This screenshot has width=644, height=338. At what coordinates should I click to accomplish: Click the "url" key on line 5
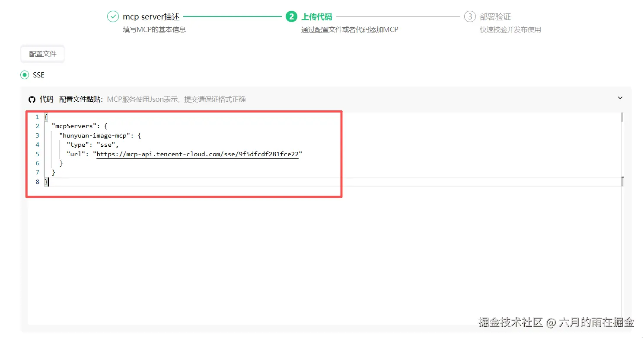pyautogui.click(x=76, y=154)
